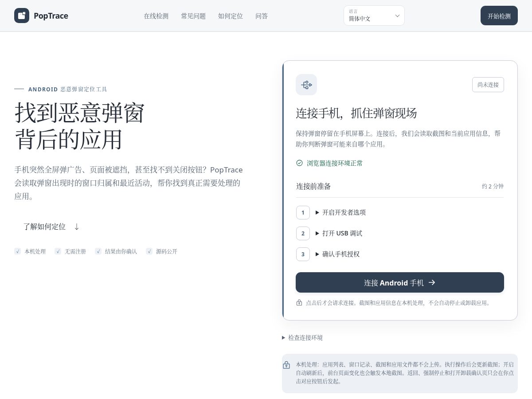Viewport: 532px width, 399px height.
Task: Click the 浏览器连接环境正常 status text
Action: [335, 163]
